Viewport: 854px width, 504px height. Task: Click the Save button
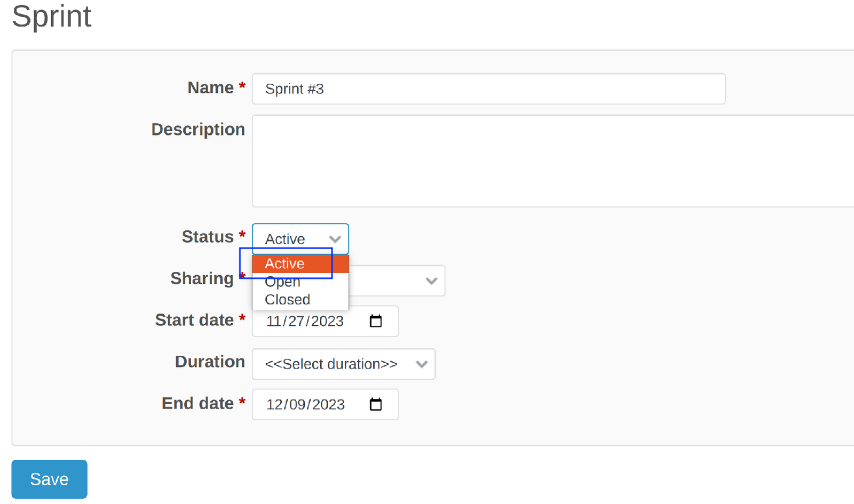tap(49, 479)
